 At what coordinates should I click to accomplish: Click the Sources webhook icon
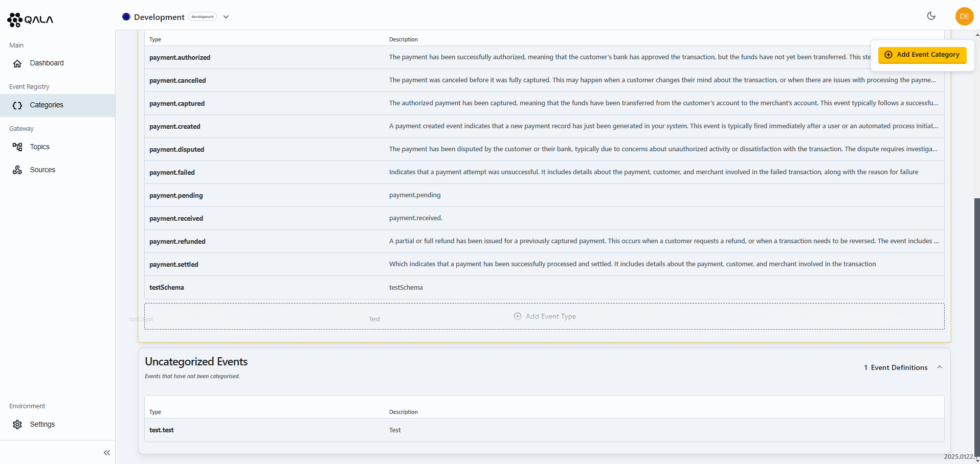point(17,170)
